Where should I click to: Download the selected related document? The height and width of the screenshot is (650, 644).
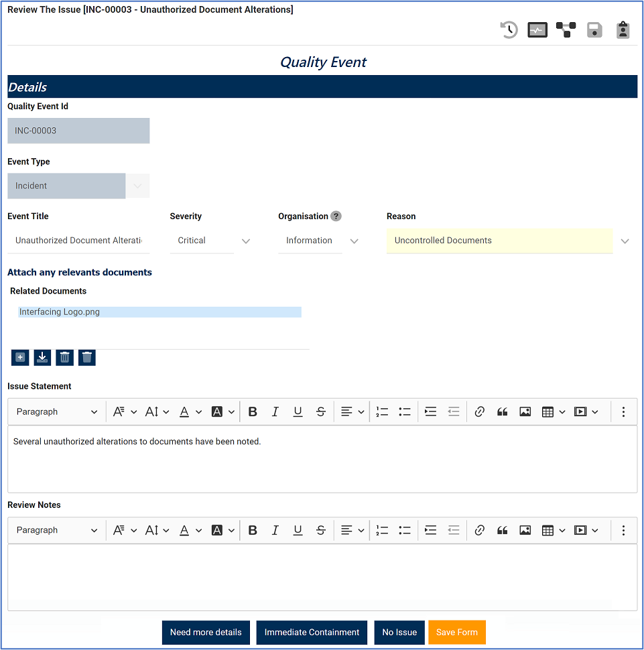click(42, 357)
